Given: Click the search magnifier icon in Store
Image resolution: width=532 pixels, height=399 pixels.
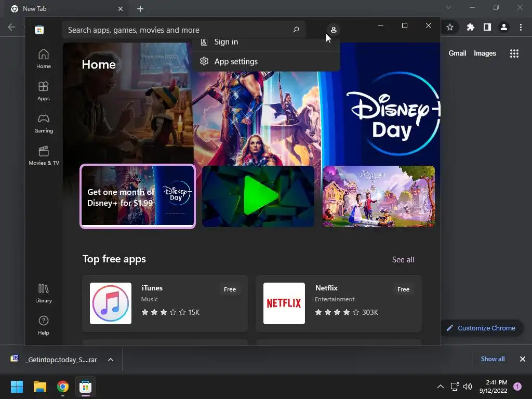Looking at the screenshot, I should [x=296, y=30].
